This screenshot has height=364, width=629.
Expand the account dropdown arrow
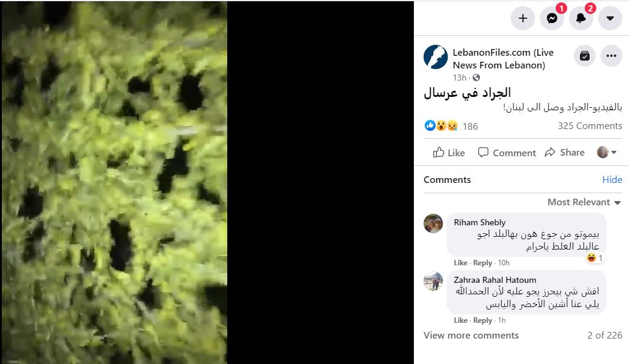610,18
